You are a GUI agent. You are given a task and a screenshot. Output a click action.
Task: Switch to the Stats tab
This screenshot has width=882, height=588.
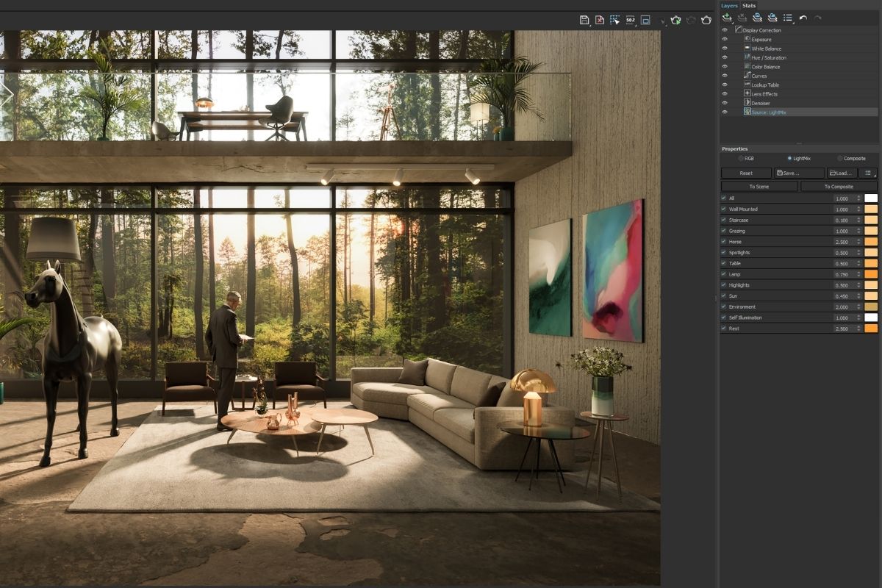click(749, 5)
